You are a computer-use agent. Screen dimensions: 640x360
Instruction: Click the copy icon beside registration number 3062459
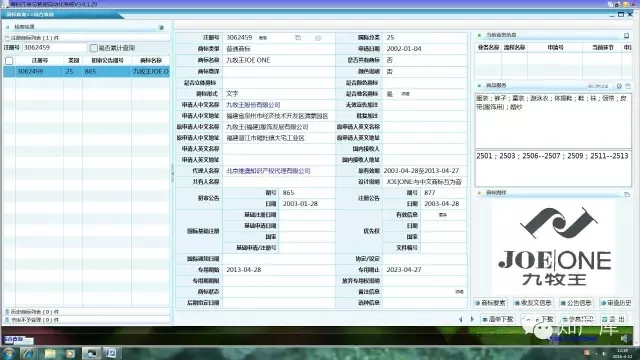tap(298, 38)
